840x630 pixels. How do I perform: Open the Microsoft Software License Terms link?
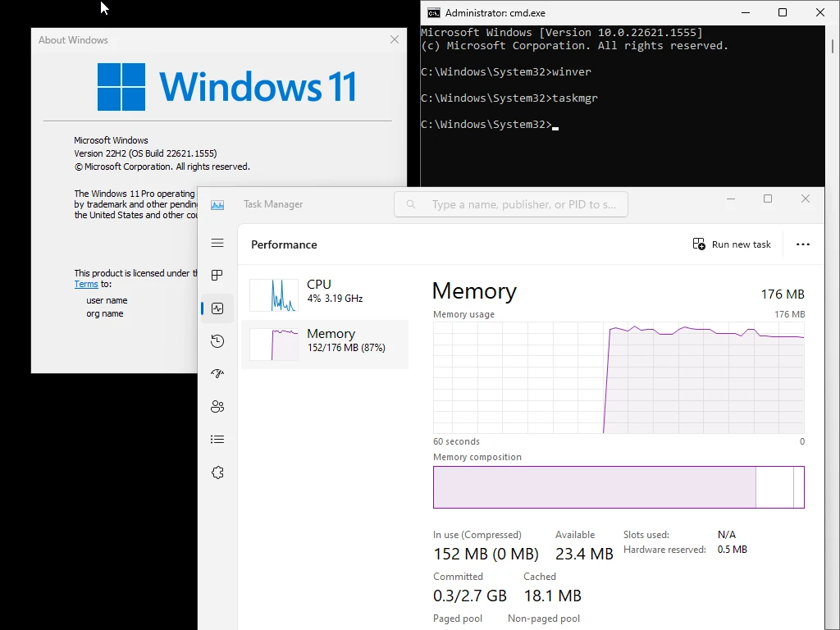[x=85, y=284]
